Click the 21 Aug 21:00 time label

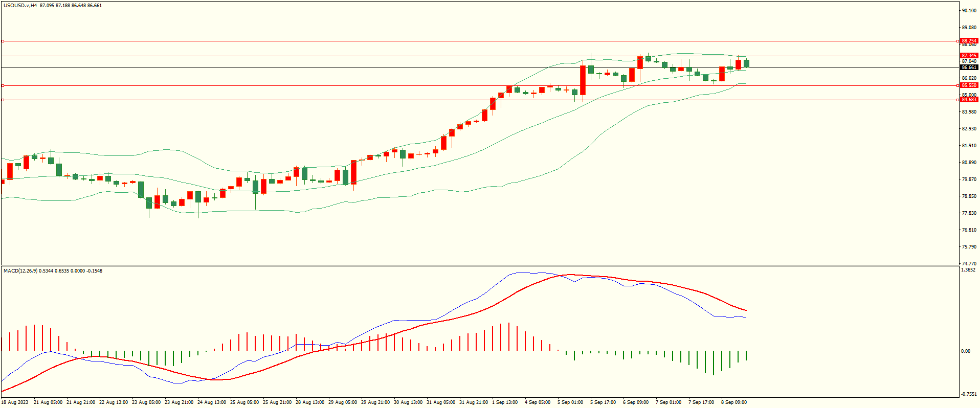(x=81, y=402)
